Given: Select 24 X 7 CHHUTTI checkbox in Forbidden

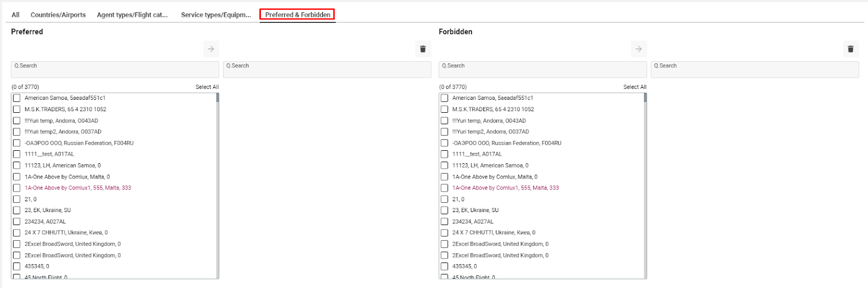Looking at the screenshot, I should coord(444,233).
